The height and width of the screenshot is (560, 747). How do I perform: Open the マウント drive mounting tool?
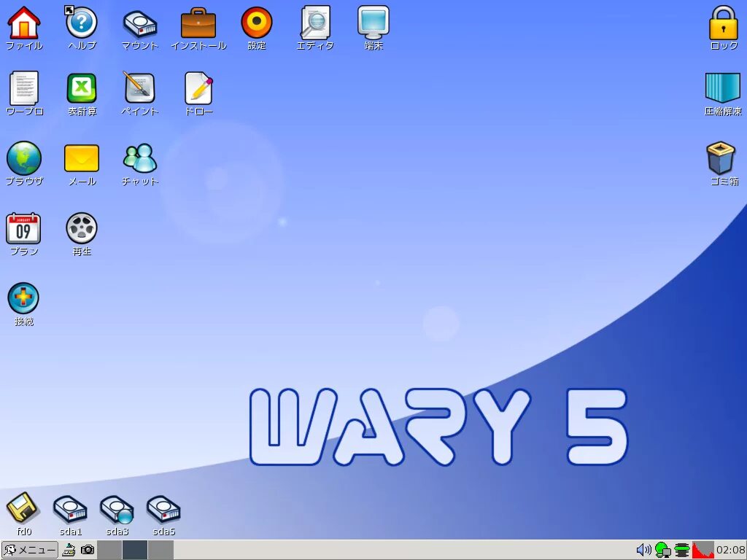point(139,22)
